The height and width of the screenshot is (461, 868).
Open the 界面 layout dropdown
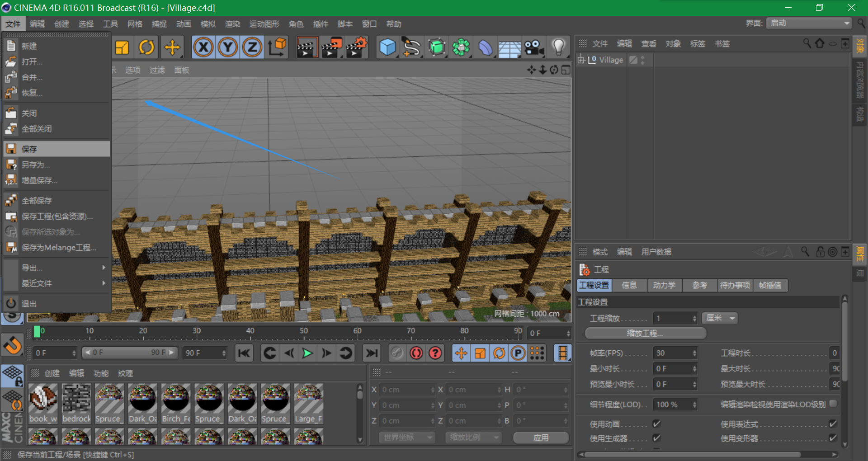(x=809, y=23)
